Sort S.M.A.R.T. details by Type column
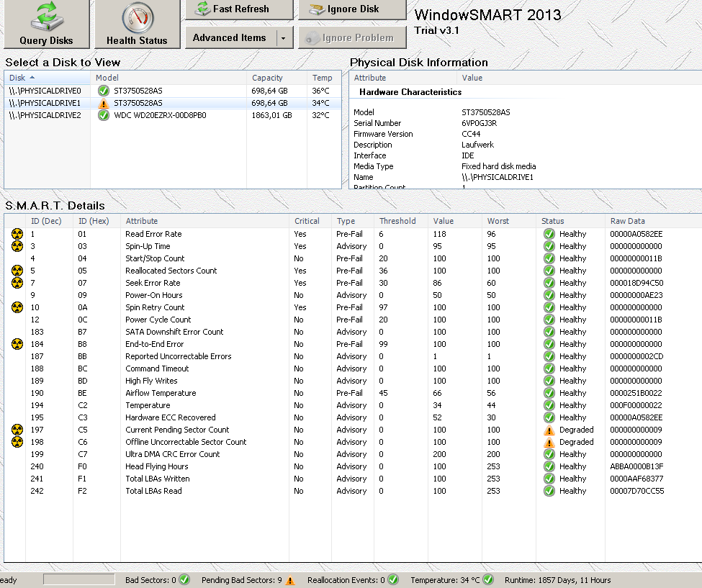This screenshot has width=702, height=588. tap(353, 221)
